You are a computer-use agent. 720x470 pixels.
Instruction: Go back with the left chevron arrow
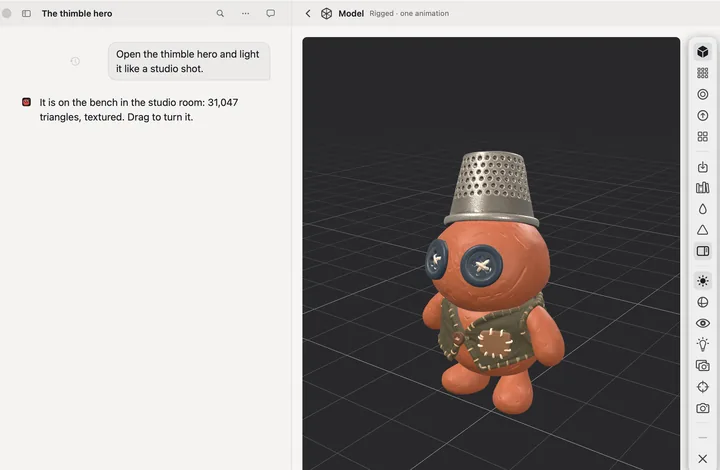(x=308, y=13)
